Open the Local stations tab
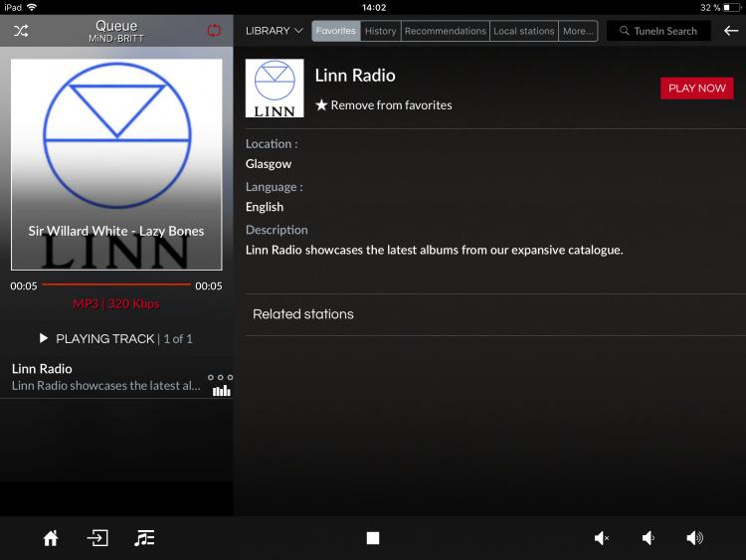746x560 pixels. [524, 31]
